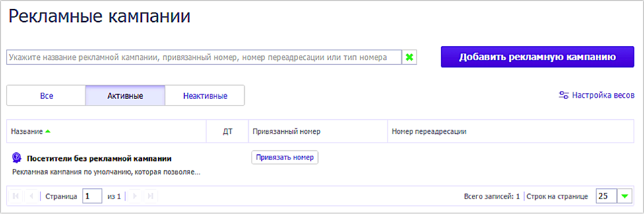Click the green sort arrow beside Название

point(48,132)
